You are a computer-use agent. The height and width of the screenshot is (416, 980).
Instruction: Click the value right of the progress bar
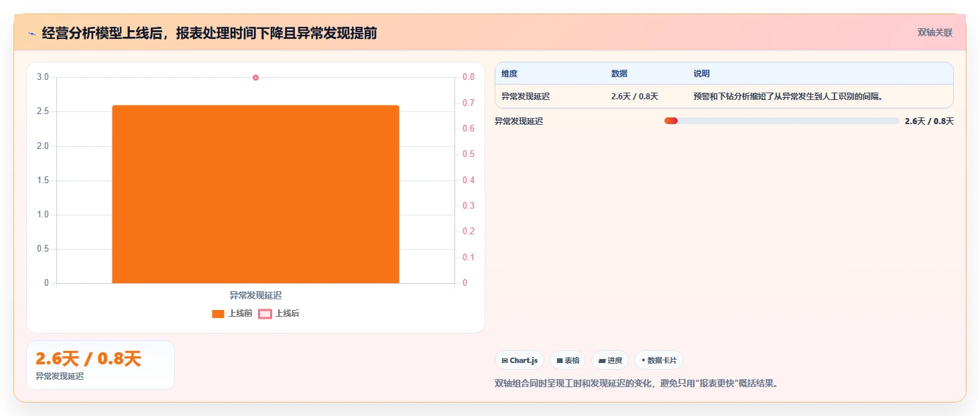pyautogui.click(x=929, y=121)
